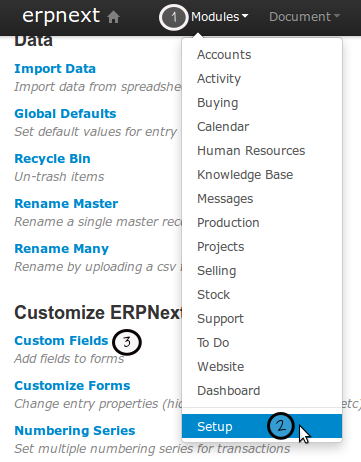Open the Buying module
361x462 pixels.
217,103
